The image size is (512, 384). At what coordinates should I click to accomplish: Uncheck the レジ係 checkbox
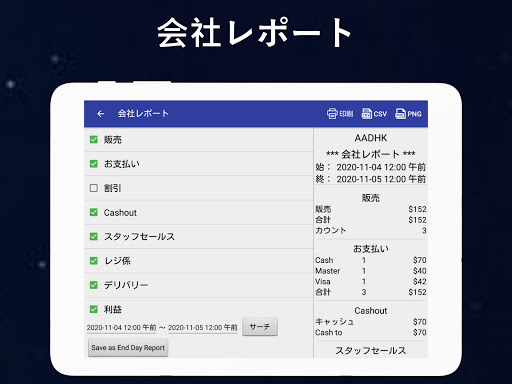click(x=94, y=261)
